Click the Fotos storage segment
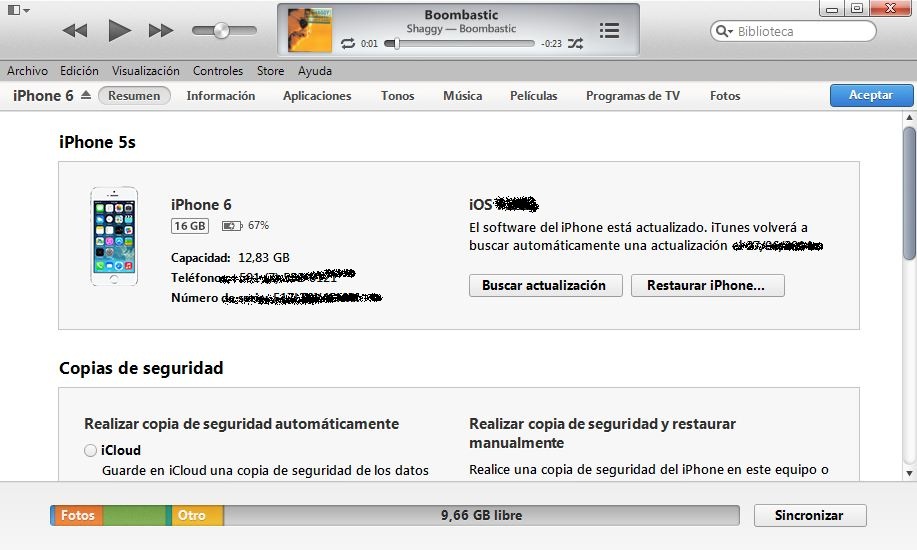Viewport: 917px width, 550px height. click(x=77, y=515)
